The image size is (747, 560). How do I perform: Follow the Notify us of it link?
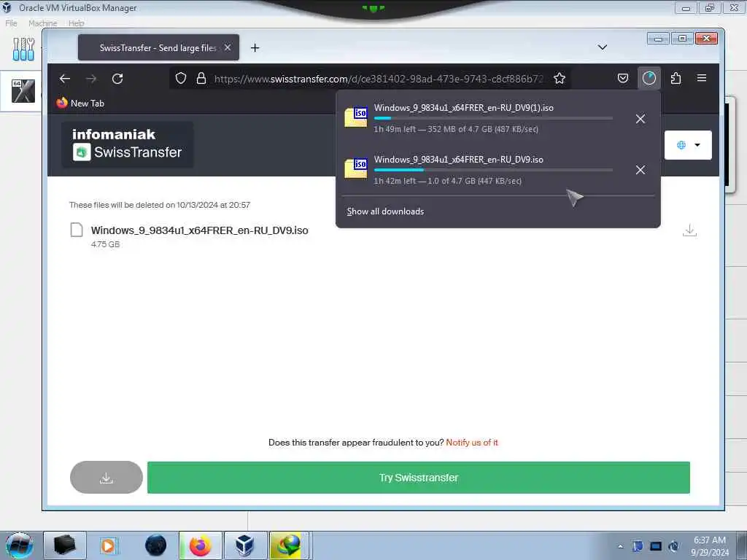[x=472, y=443]
